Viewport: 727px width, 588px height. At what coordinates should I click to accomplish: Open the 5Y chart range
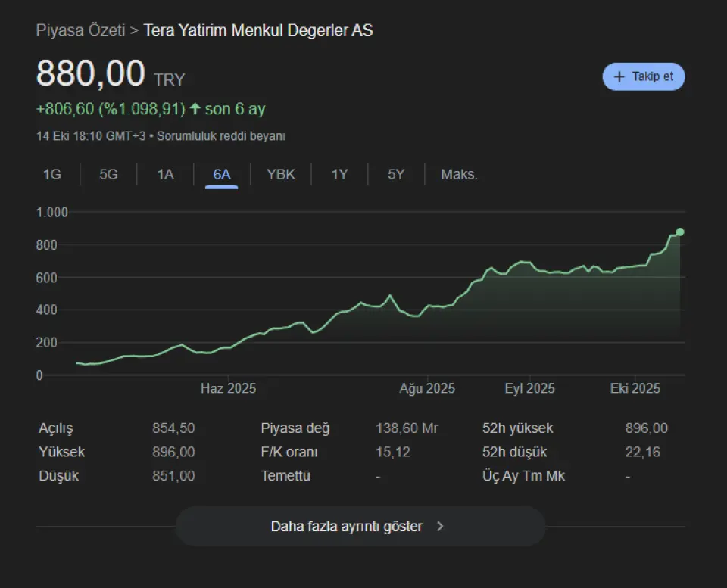coord(396,175)
